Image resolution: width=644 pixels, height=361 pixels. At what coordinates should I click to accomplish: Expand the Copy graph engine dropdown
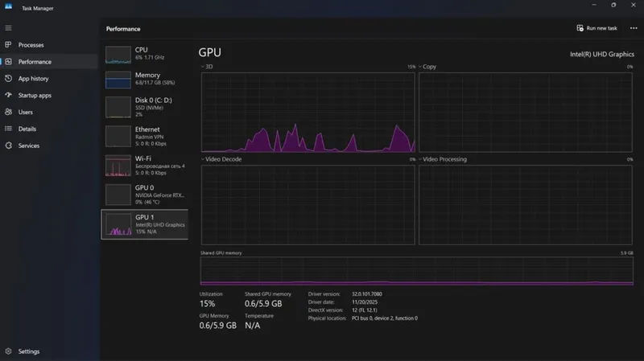tap(427, 67)
